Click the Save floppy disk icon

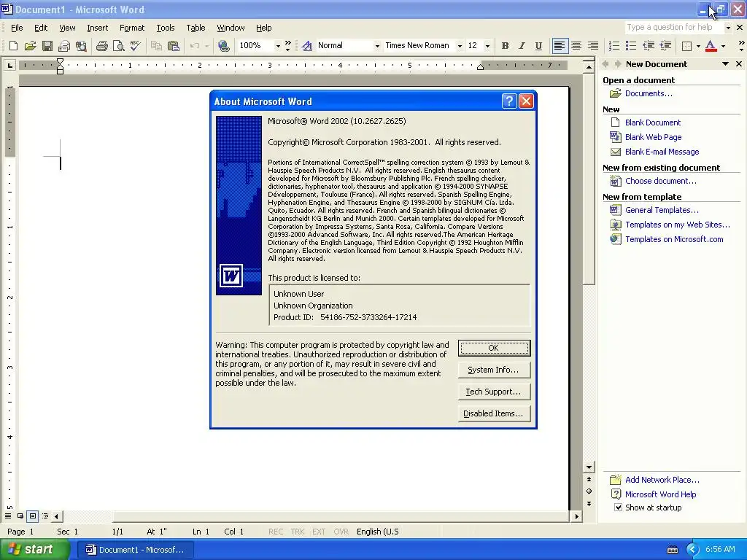pos(47,46)
